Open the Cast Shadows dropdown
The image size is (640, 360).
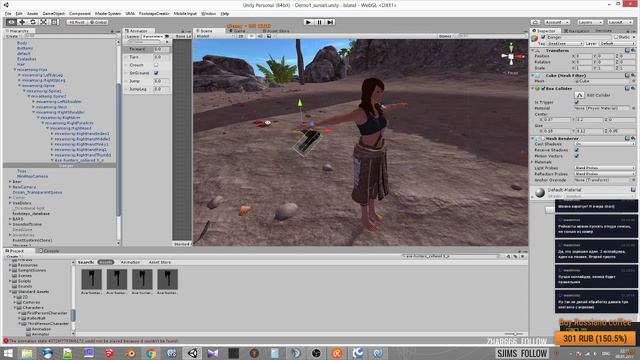click(604, 144)
